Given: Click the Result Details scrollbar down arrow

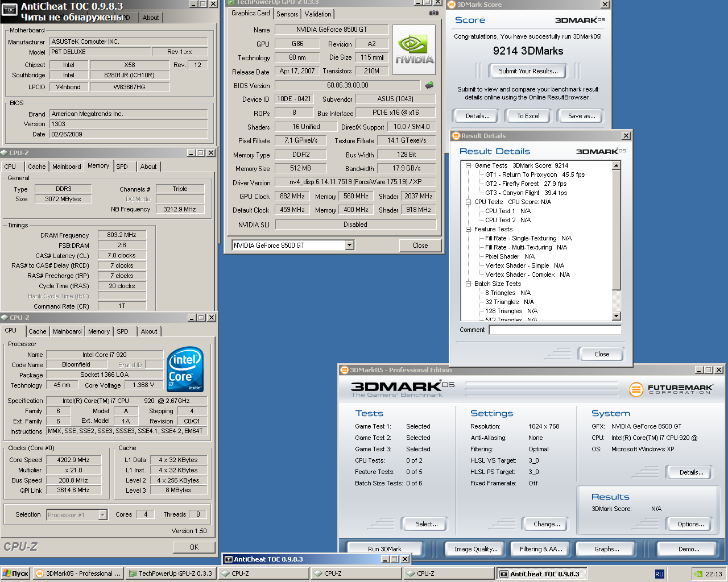Looking at the screenshot, I should [617, 316].
